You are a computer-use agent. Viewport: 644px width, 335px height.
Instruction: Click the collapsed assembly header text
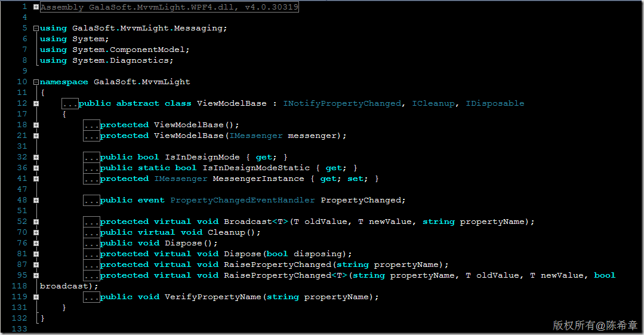[170, 7]
